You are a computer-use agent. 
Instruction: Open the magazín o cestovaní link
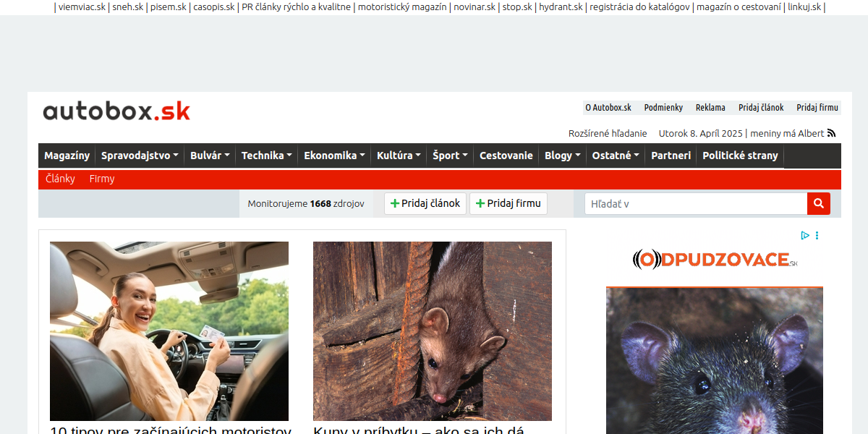[x=739, y=7]
